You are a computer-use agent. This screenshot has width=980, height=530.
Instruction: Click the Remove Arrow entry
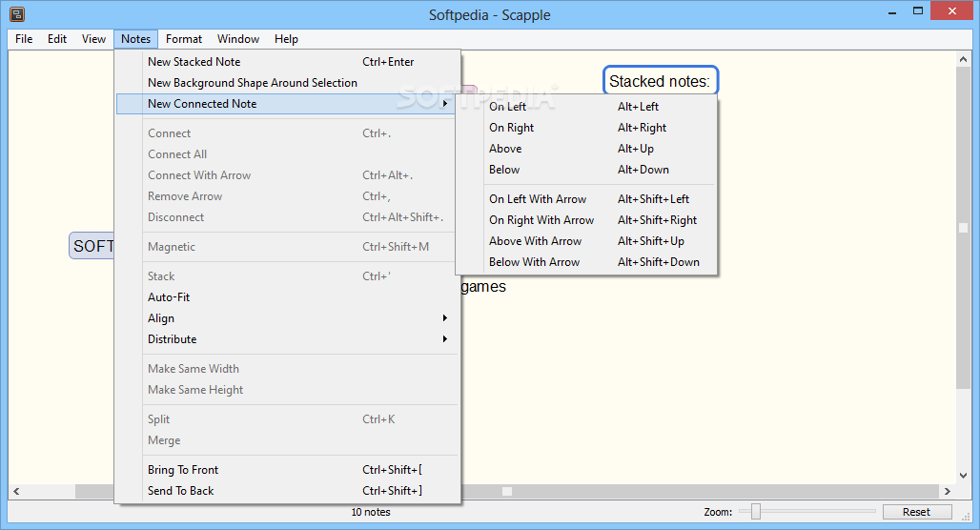288,196
